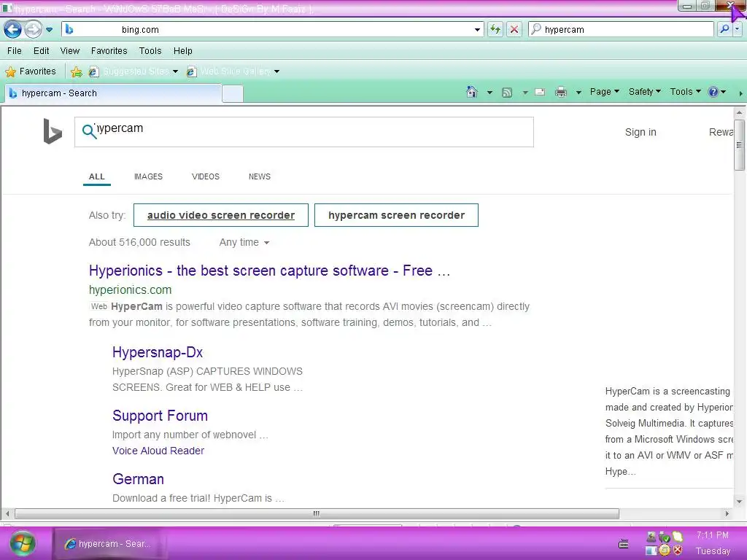
Task: Open the German link
Action: [x=138, y=479]
